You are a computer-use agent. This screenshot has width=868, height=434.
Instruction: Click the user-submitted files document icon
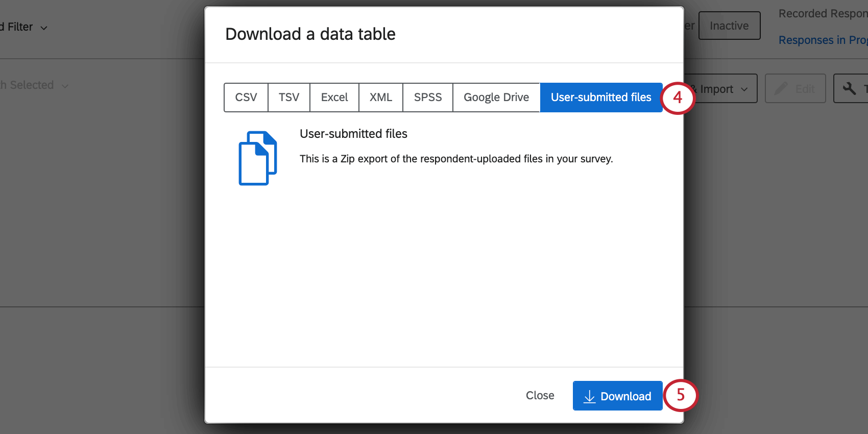[x=257, y=157]
